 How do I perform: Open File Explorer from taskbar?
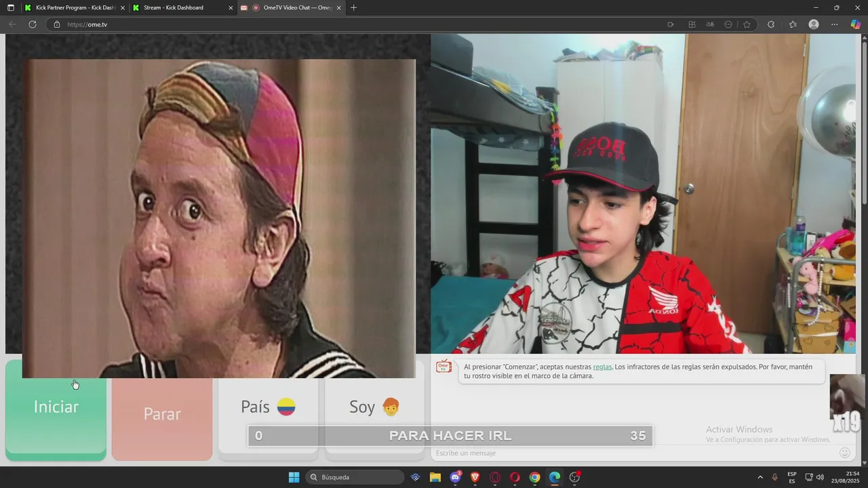click(435, 477)
